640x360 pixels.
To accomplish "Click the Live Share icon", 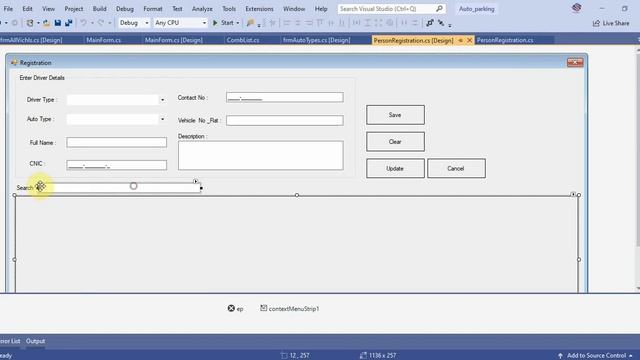I will (x=596, y=23).
